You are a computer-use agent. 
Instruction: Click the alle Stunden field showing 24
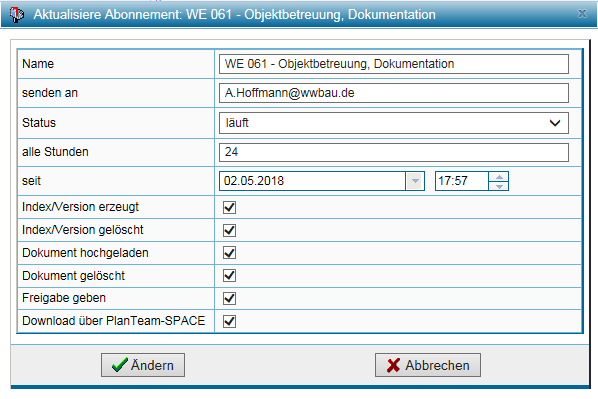click(x=394, y=152)
